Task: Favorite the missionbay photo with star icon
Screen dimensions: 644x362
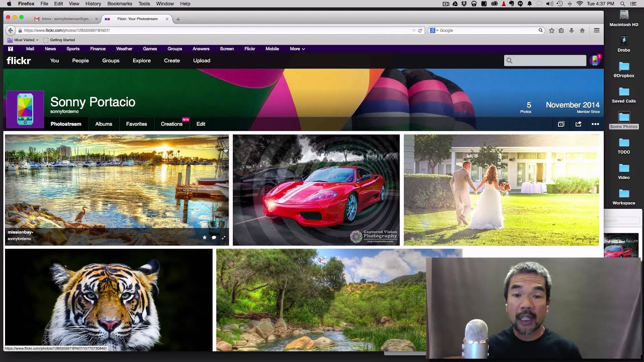Action: point(204,237)
